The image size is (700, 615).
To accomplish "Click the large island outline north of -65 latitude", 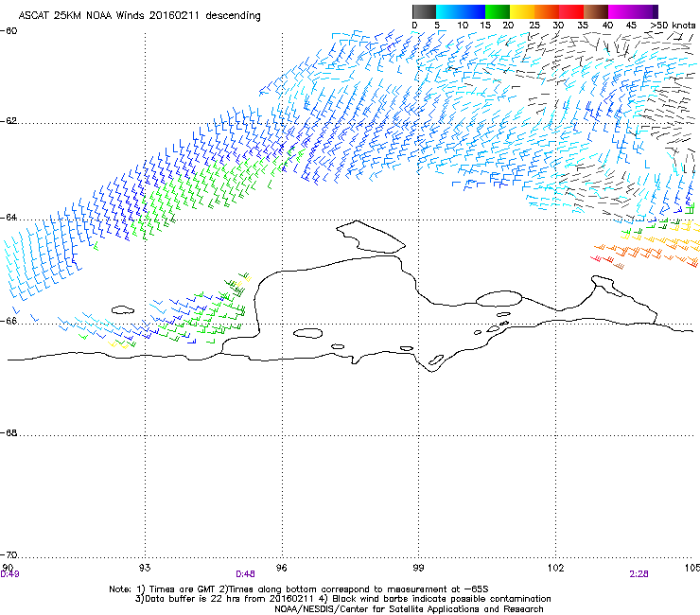I will [371, 237].
